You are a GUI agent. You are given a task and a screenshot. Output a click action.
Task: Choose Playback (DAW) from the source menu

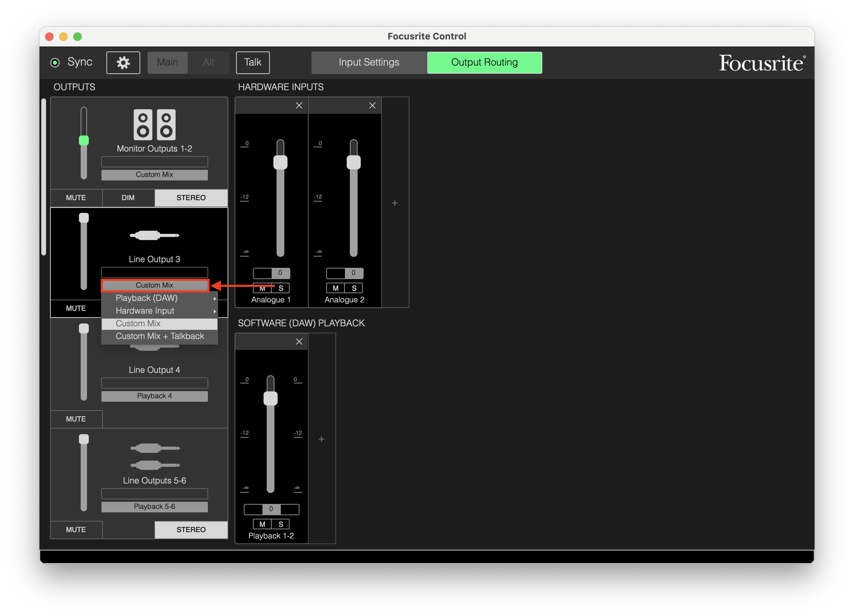tap(160, 298)
